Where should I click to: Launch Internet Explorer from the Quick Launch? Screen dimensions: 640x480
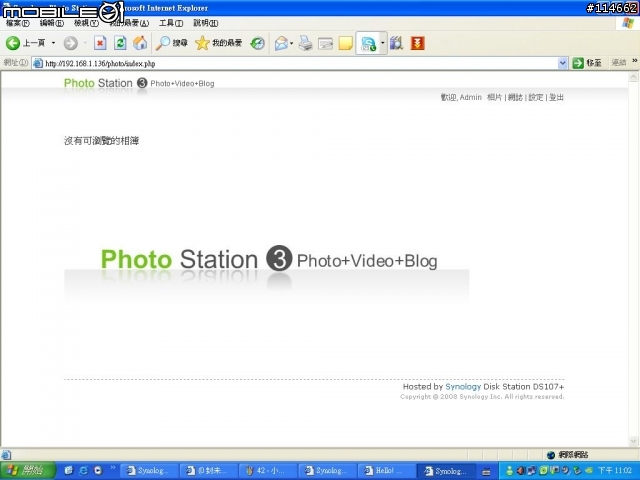point(83,471)
